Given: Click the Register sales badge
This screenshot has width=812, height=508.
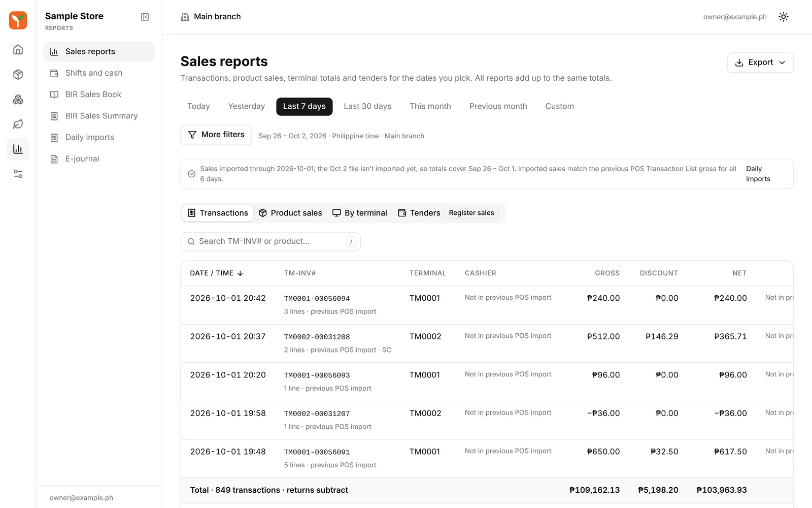Looking at the screenshot, I should click(471, 213).
